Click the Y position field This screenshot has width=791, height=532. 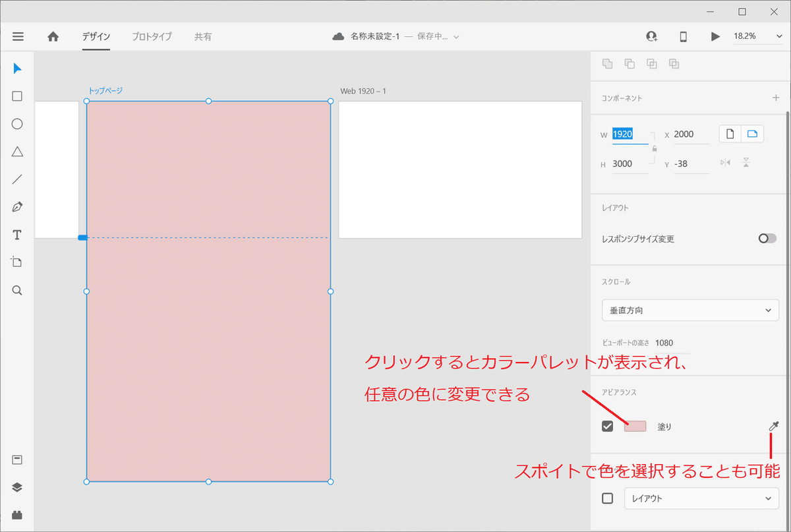coord(691,164)
